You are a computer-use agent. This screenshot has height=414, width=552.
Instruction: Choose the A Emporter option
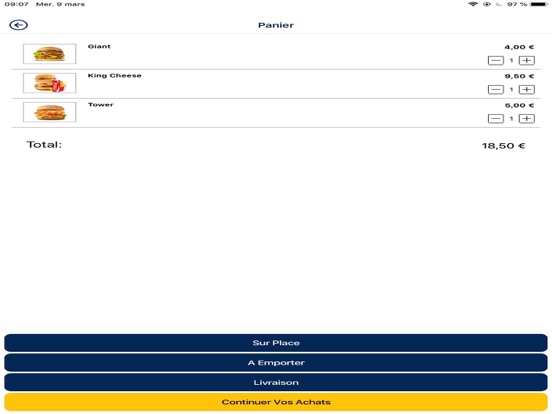click(x=276, y=363)
